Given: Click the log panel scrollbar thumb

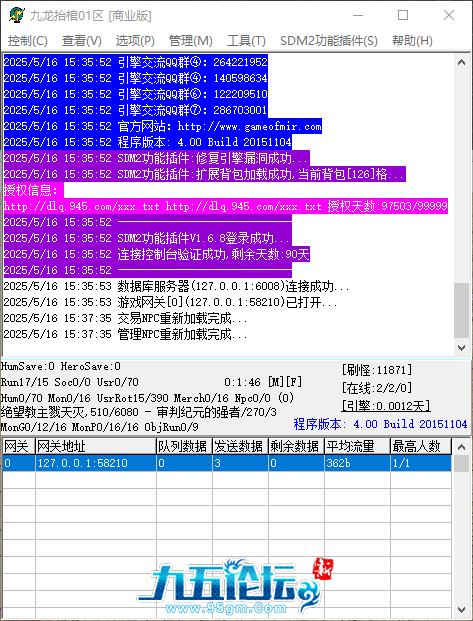Looking at the screenshot, I should (x=461, y=310).
